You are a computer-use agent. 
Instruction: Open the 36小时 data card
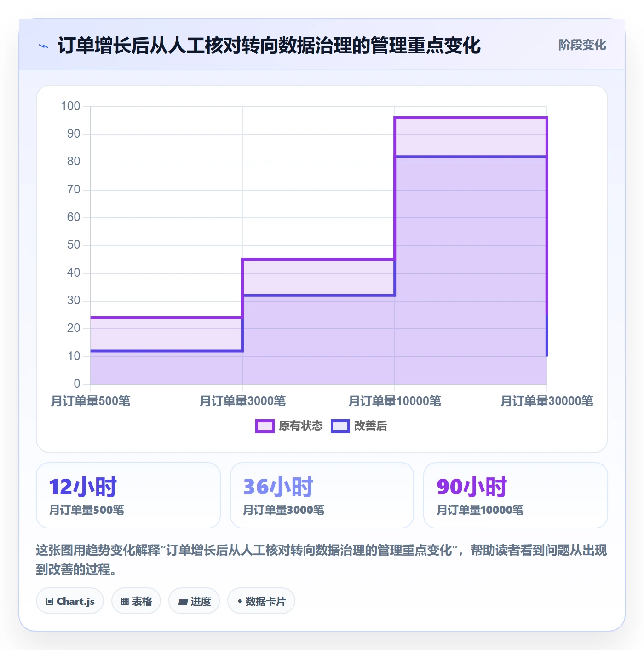pos(322,495)
